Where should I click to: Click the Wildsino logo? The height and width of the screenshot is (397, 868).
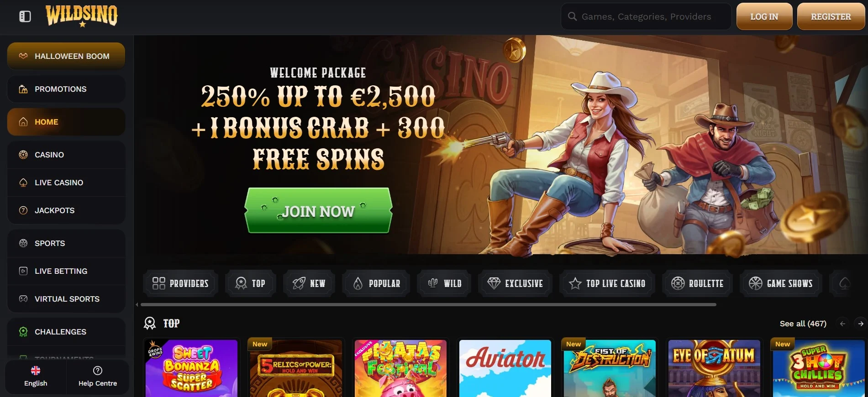(82, 16)
